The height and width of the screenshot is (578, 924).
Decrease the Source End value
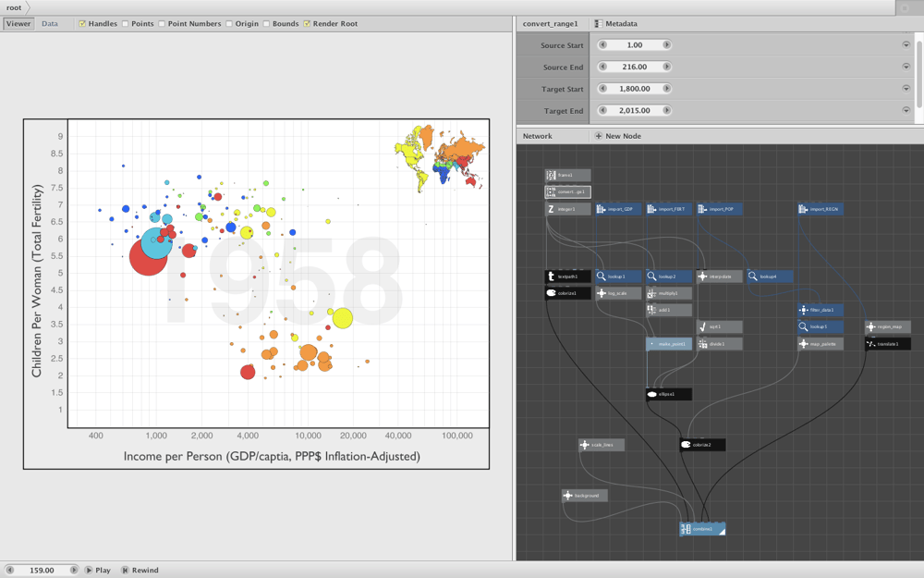click(x=602, y=67)
